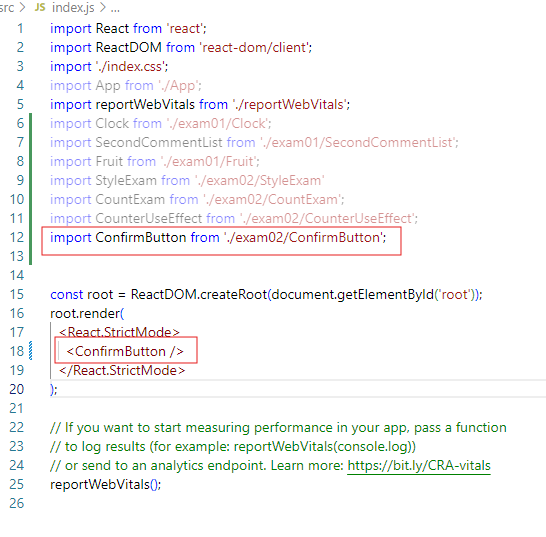Click reportWebVitals(console.log) comment text

324,447
